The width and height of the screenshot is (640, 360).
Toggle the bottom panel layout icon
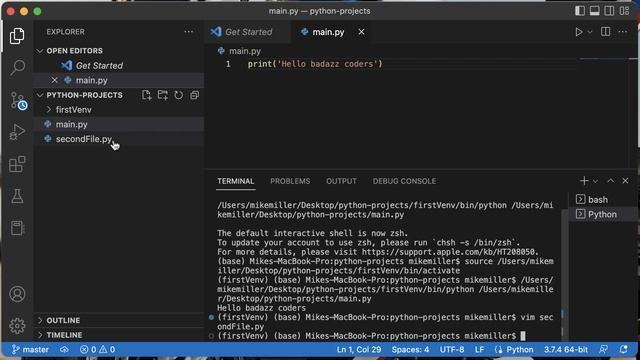point(595,11)
